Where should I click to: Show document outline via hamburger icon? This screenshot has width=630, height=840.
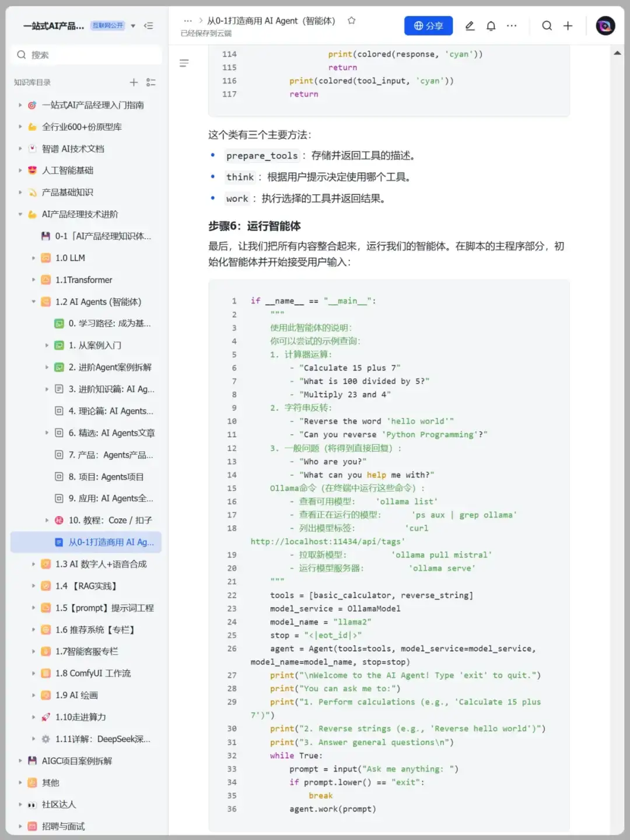(x=184, y=63)
